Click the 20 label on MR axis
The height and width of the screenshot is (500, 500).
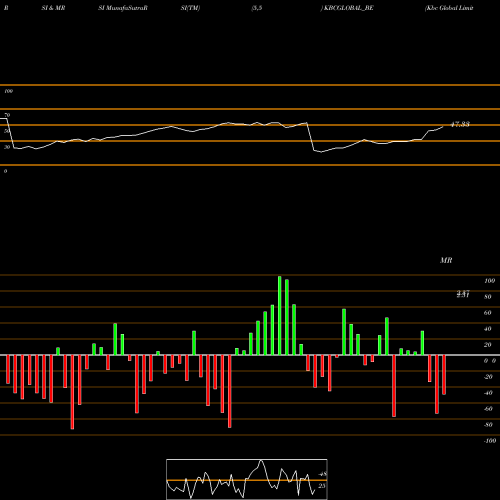488,345
